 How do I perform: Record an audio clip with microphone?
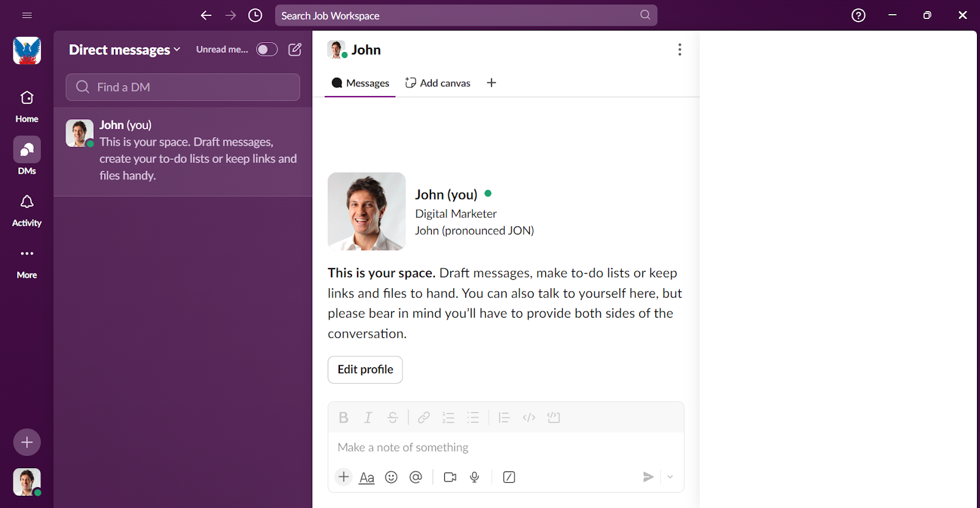click(x=475, y=477)
